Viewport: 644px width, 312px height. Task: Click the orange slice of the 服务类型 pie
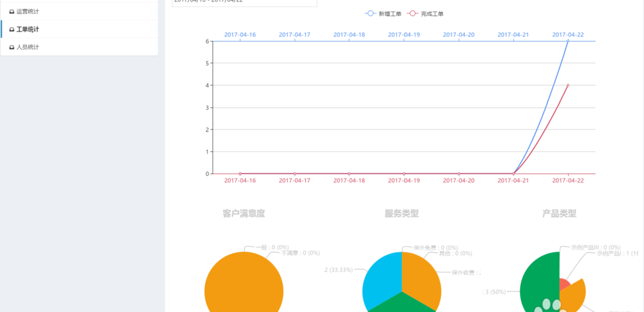(421, 280)
